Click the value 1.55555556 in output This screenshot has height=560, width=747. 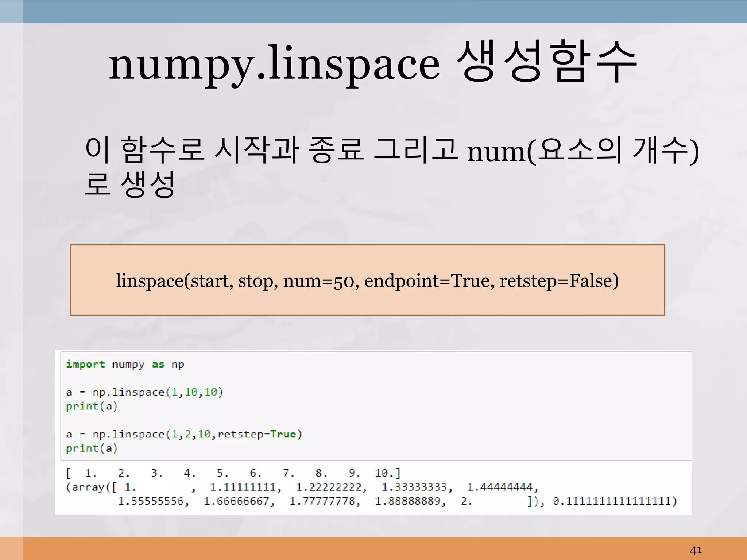point(151,501)
